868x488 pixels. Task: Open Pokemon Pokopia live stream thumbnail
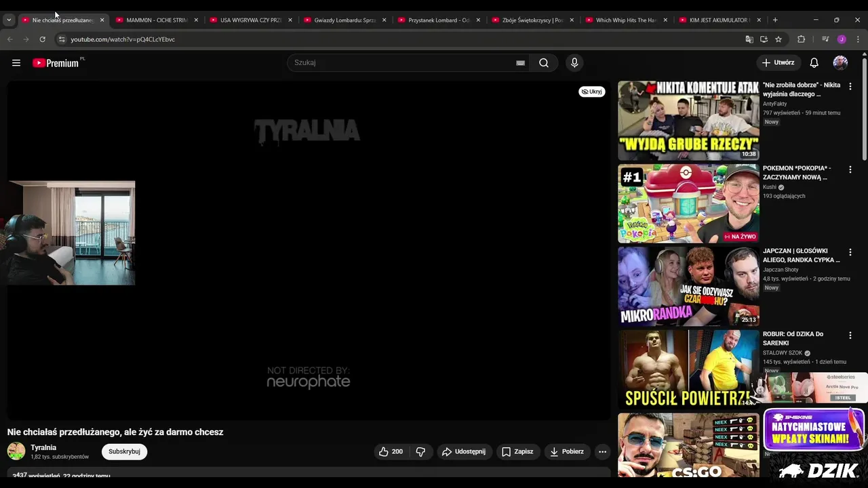(x=688, y=203)
